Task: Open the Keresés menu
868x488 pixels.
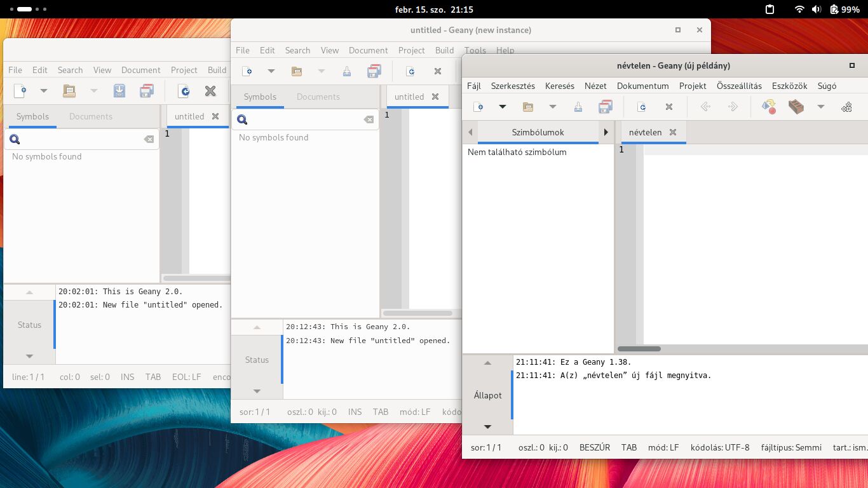Action: coord(560,86)
